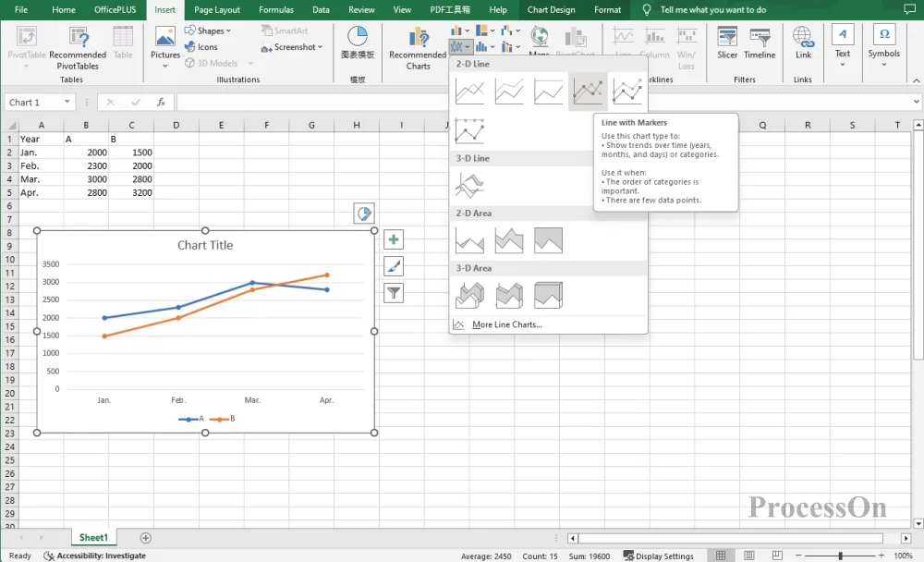The width and height of the screenshot is (924, 562).
Task: Select the Line with Markers chart type
Action: point(588,91)
